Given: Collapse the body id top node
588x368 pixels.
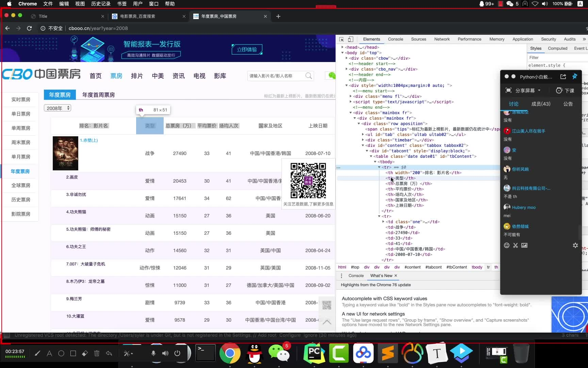Looking at the screenshot, I should [342, 53].
